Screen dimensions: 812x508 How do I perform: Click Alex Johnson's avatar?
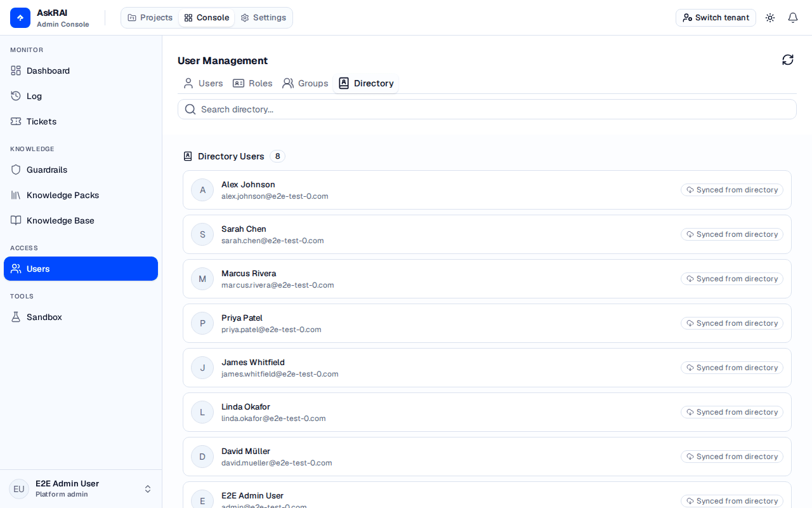[202, 190]
